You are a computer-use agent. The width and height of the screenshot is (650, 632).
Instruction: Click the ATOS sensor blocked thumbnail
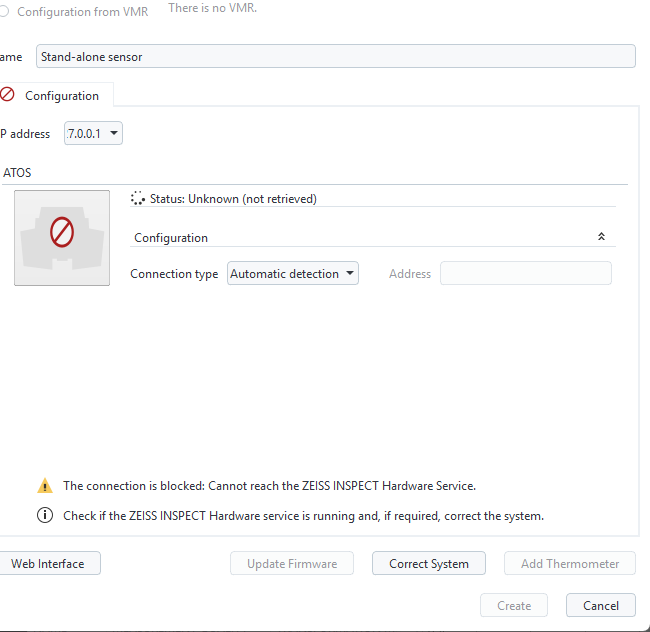[62, 238]
